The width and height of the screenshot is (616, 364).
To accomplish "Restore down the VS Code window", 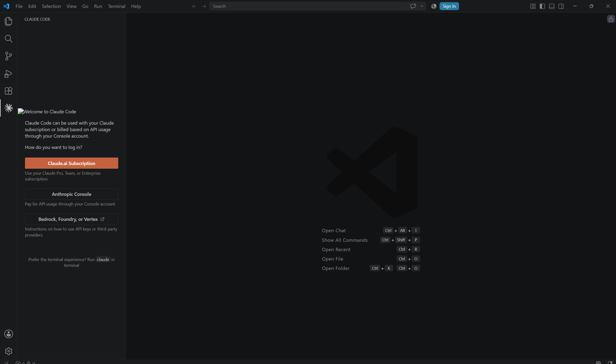I will point(591,6).
